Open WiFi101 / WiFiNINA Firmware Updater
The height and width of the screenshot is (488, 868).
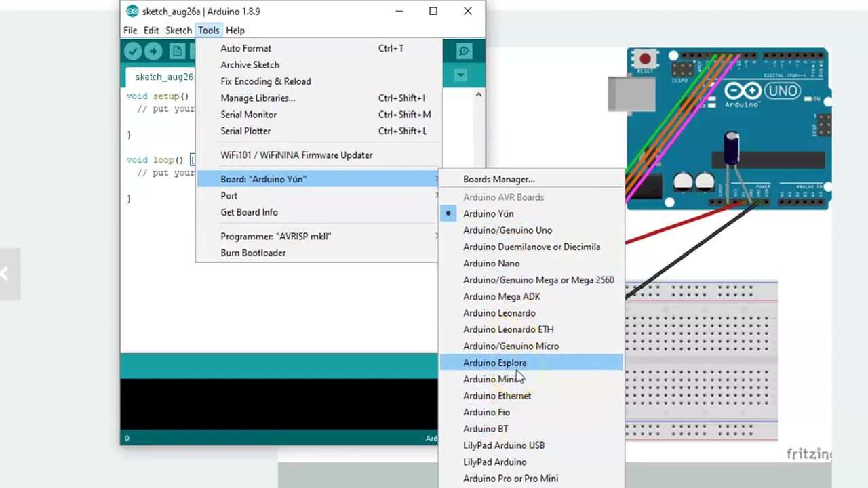tap(319, 155)
